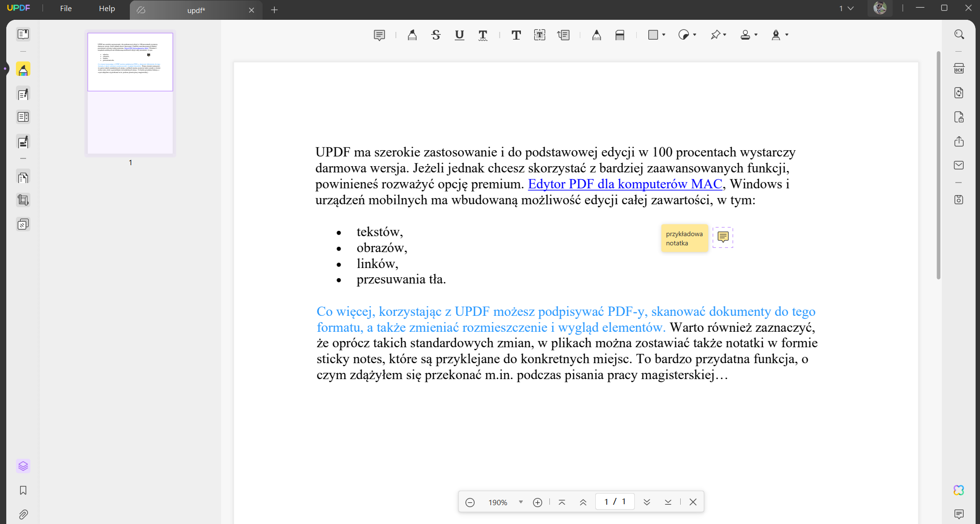Open the Bookmarks panel

[x=23, y=490]
